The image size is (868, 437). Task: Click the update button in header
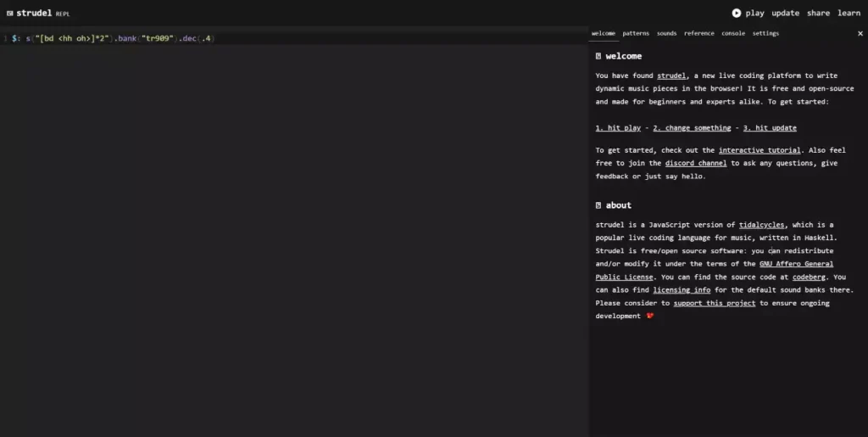(785, 13)
